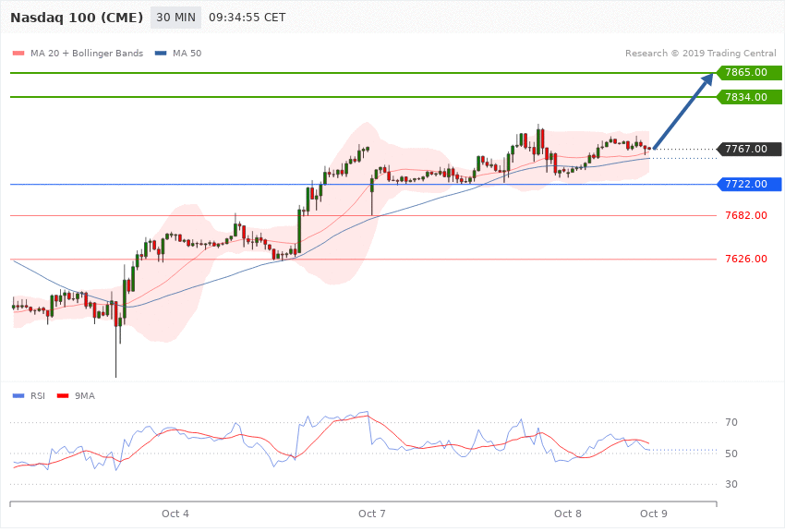This screenshot has width=785, height=532.
Task: Click the RSI legend swatch
Action: pyautogui.click(x=18, y=396)
